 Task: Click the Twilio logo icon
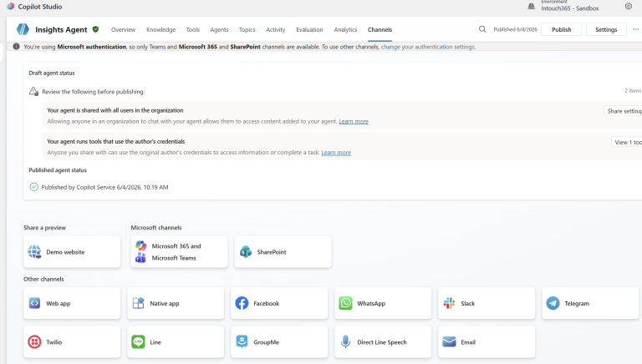click(x=34, y=342)
